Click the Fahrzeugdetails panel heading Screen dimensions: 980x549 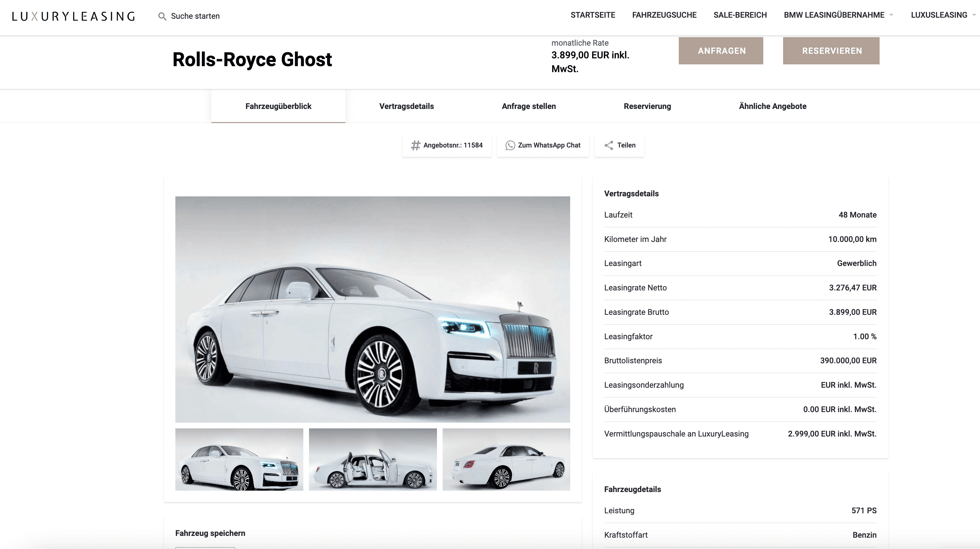632,489
